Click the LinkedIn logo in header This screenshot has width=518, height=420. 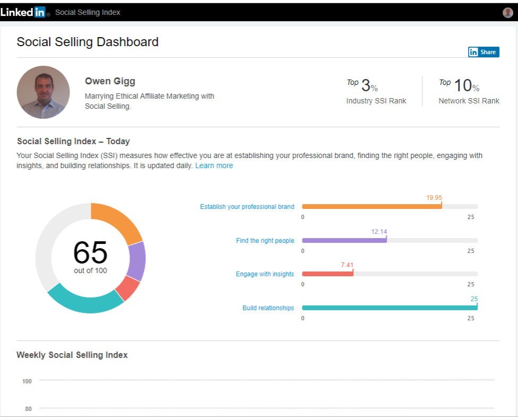[25, 12]
